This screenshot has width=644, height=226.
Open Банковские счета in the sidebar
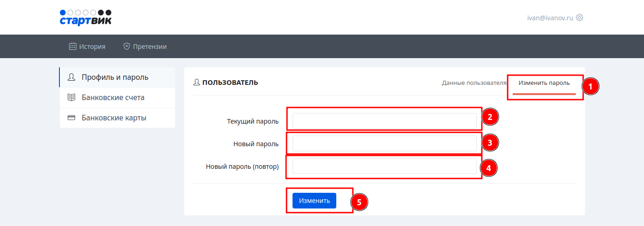click(x=113, y=97)
